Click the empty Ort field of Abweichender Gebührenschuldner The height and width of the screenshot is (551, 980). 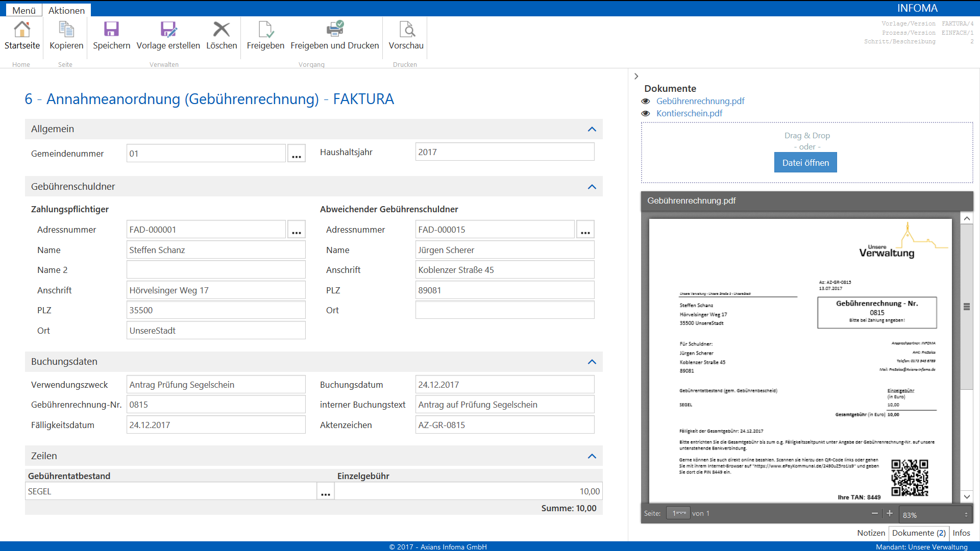(x=505, y=310)
